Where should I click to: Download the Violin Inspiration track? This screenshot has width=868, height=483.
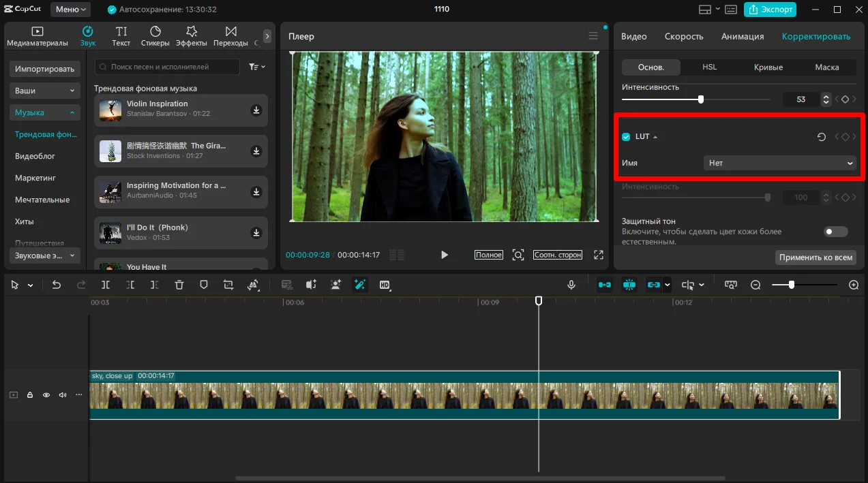(256, 110)
